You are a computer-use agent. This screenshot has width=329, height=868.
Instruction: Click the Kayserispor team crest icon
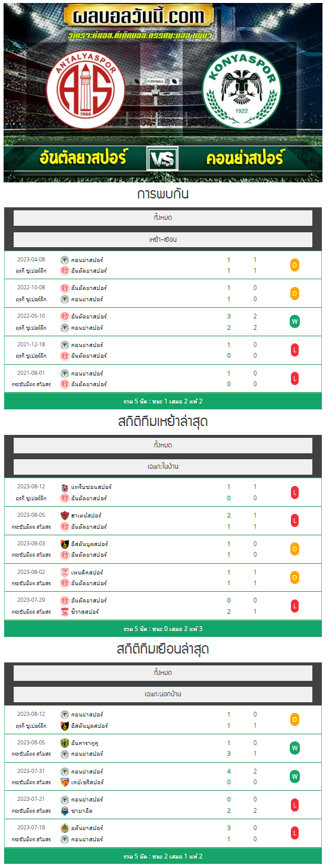(65, 782)
